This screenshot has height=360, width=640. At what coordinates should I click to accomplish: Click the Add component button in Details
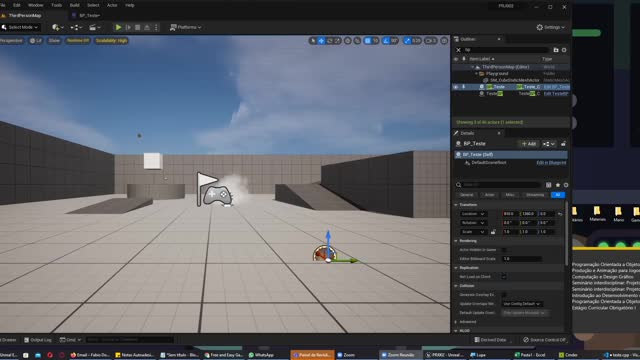tap(529, 144)
